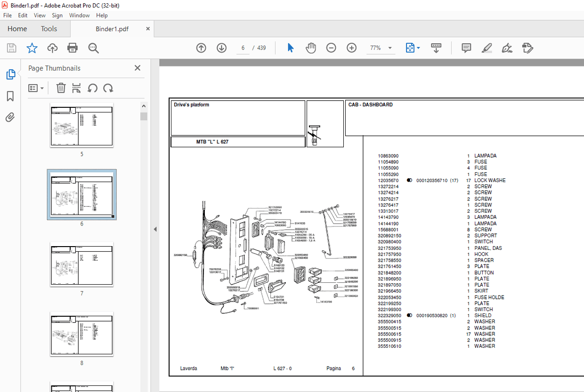
Task: Zoom out using the minus button
Action: (x=331, y=48)
